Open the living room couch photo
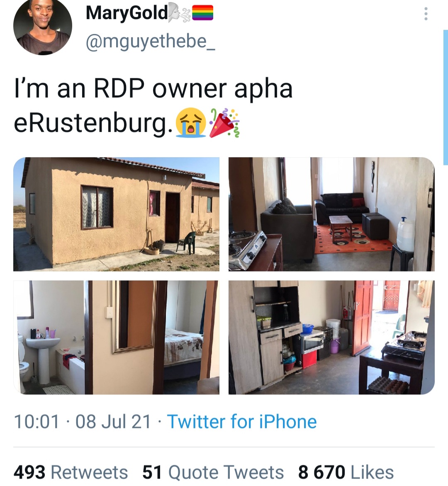448x486 pixels. (x=331, y=214)
